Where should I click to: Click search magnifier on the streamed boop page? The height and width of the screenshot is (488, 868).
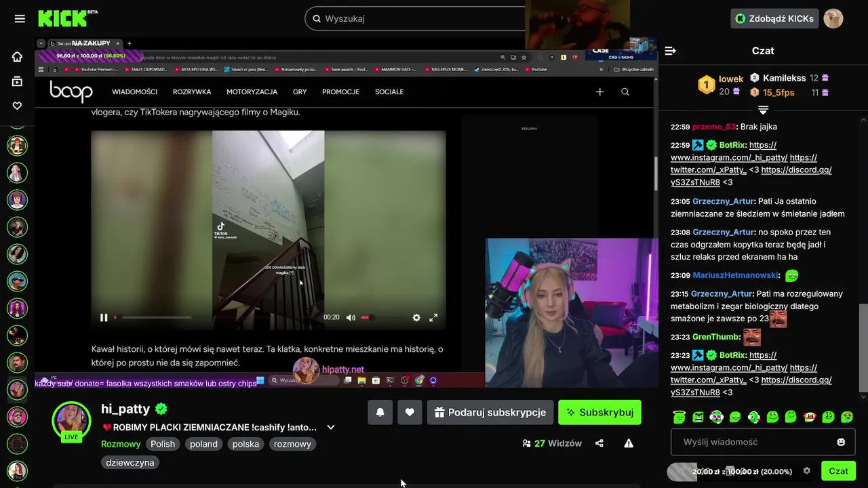[625, 91]
